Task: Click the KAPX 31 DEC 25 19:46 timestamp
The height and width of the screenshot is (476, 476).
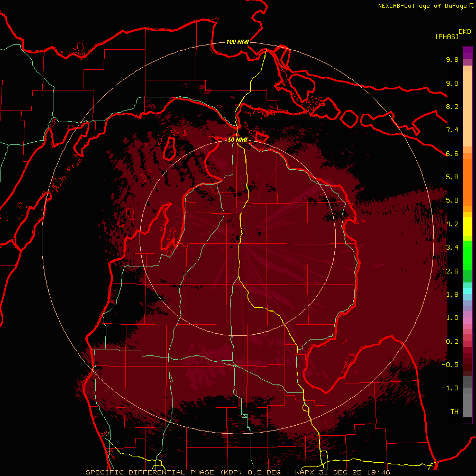Action: [343, 472]
